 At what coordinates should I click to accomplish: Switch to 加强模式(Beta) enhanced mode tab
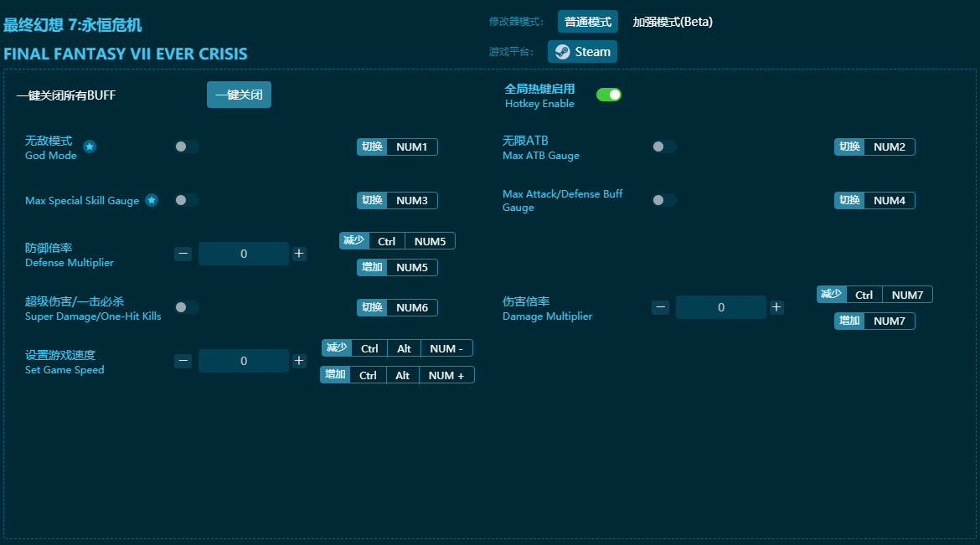tap(673, 22)
